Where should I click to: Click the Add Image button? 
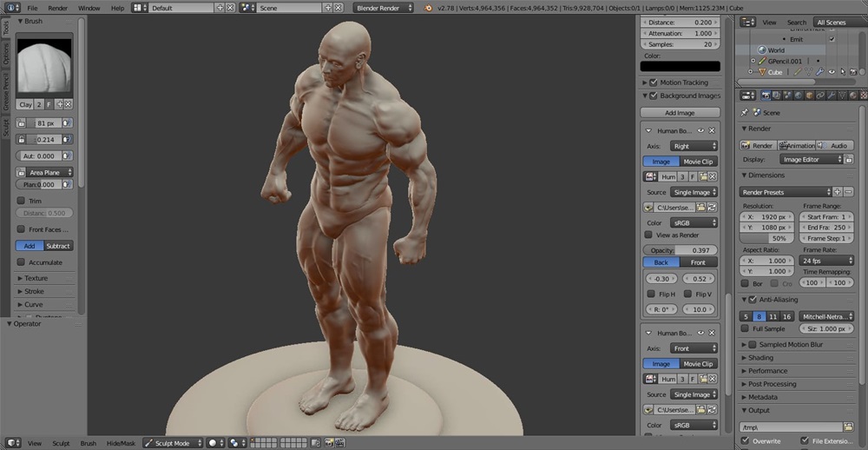680,113
